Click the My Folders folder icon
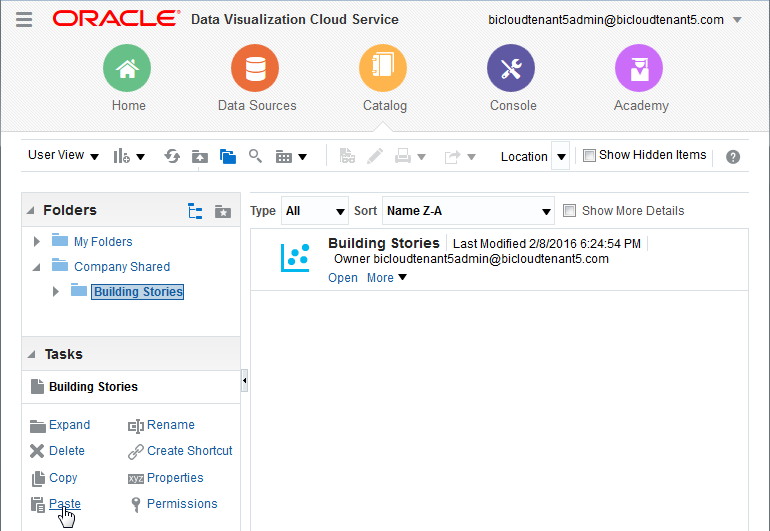This screenshot has width=770, height=531. point(60,240)
